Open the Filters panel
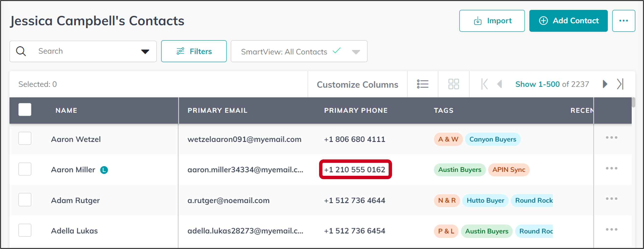644x249 pixels. tap(194, 51)
